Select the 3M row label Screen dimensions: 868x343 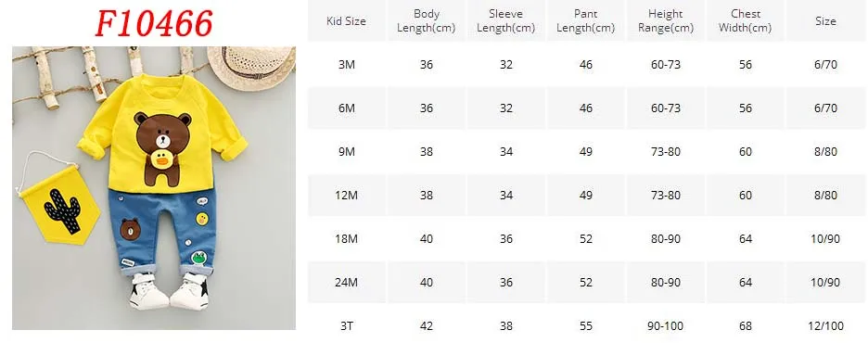point(347,65)
